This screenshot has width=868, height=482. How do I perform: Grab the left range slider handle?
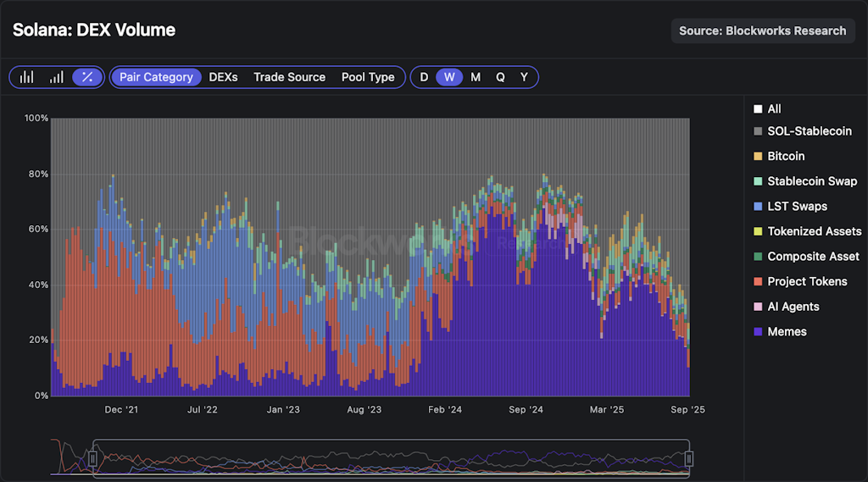point(94,458)
